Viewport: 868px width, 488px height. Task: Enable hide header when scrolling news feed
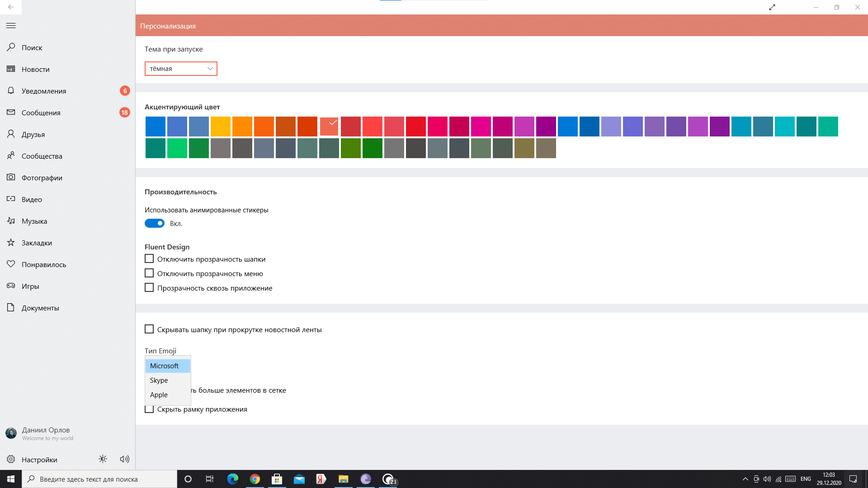[x=149, y=329]
